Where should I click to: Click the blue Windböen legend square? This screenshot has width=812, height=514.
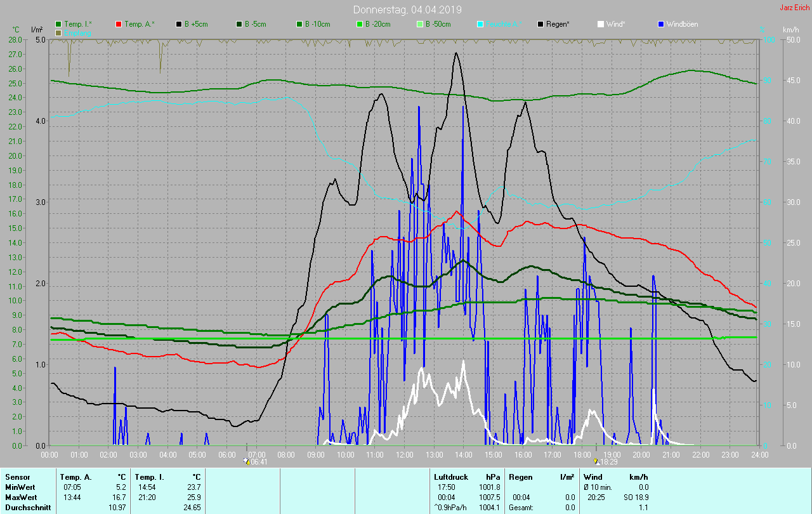coord(661,24)
